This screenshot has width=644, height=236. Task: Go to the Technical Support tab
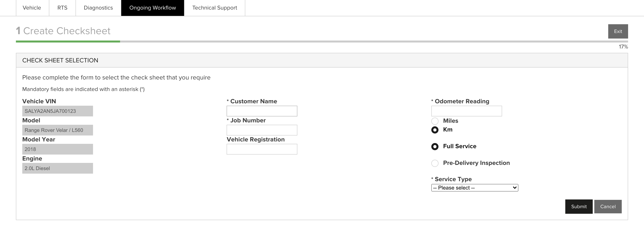214,8
